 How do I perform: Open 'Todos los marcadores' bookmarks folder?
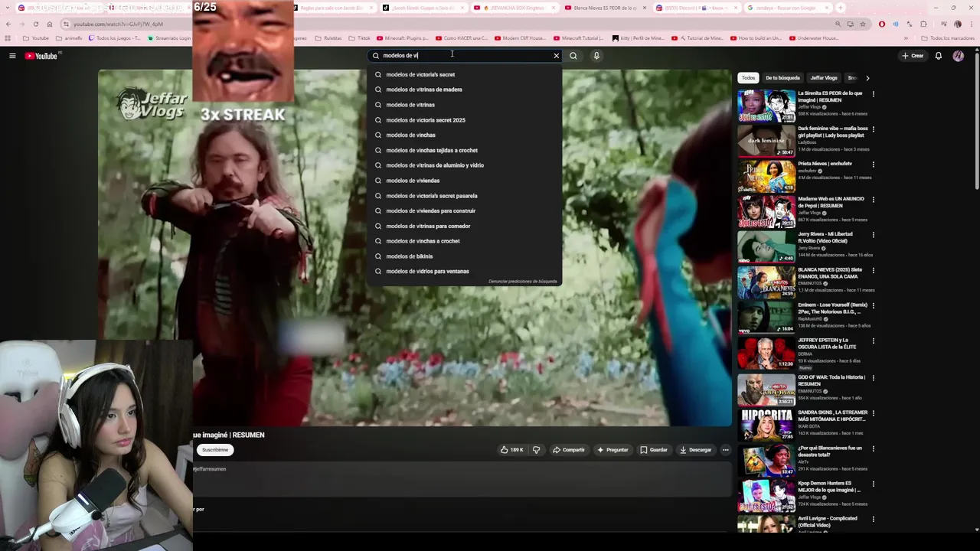[x=948, y=37]
